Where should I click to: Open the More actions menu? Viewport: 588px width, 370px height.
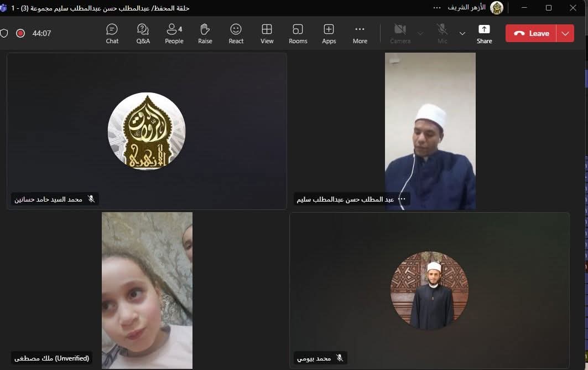(360, 33)
